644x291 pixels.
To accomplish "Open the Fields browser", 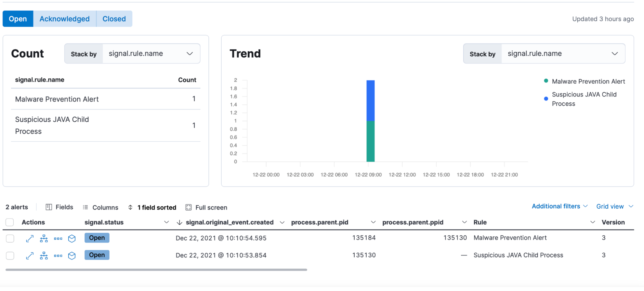I will pos(59,207).
